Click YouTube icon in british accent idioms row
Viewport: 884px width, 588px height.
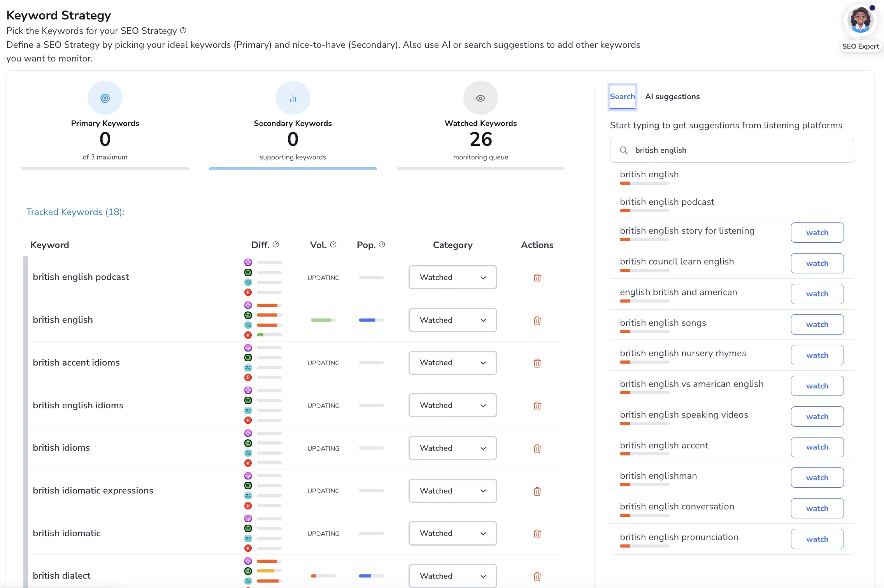[248, 378]
